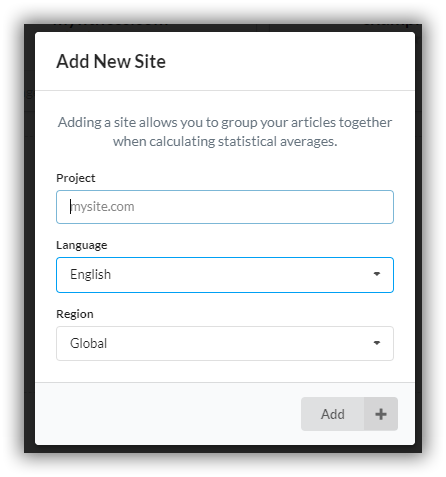
Task: Click the Region field label
Action: [x=75, y=314]
